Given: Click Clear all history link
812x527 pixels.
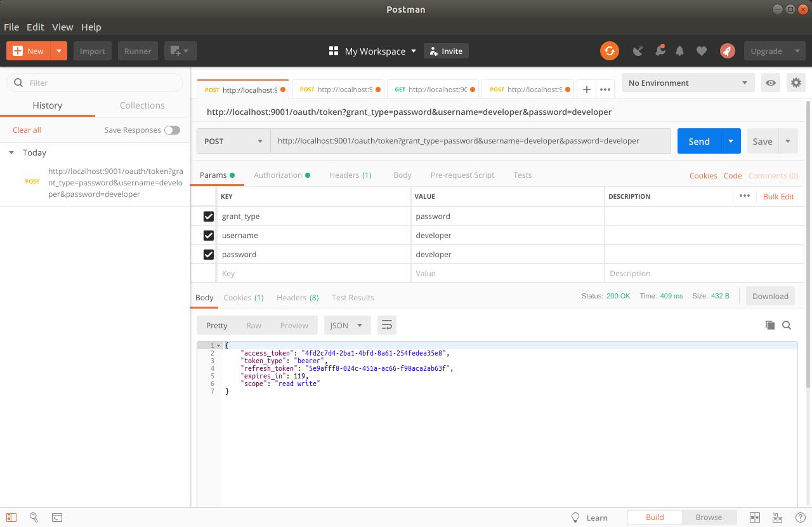Looking at the screenshot, I should [27, 130].
